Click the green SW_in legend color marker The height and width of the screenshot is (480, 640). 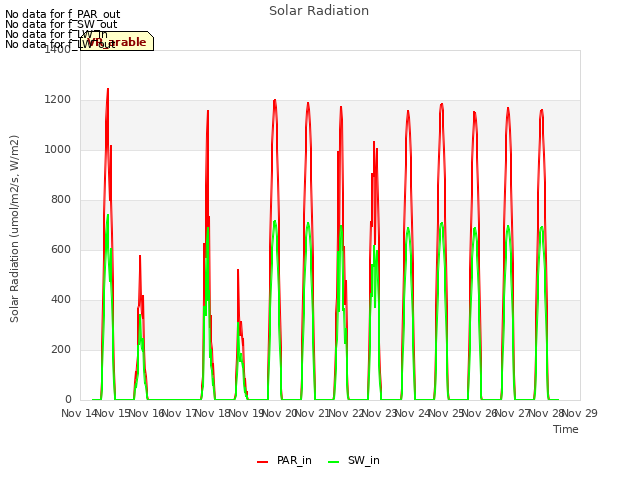click(x=333, y=462)
